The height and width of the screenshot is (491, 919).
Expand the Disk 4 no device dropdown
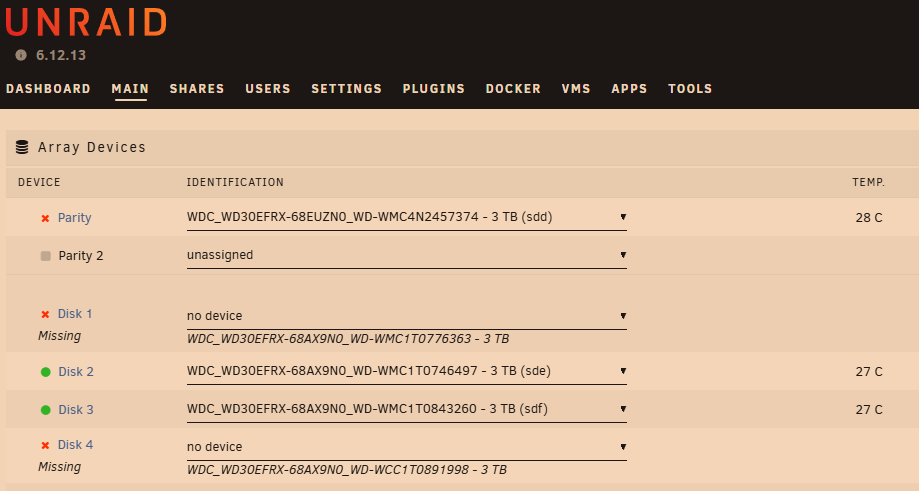click(x=407, y=448)
